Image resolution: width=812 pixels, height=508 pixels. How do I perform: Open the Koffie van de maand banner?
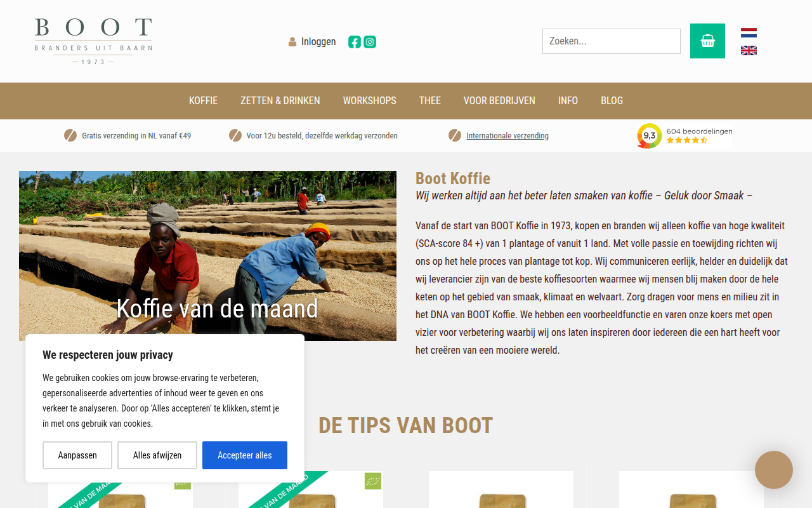207,256
